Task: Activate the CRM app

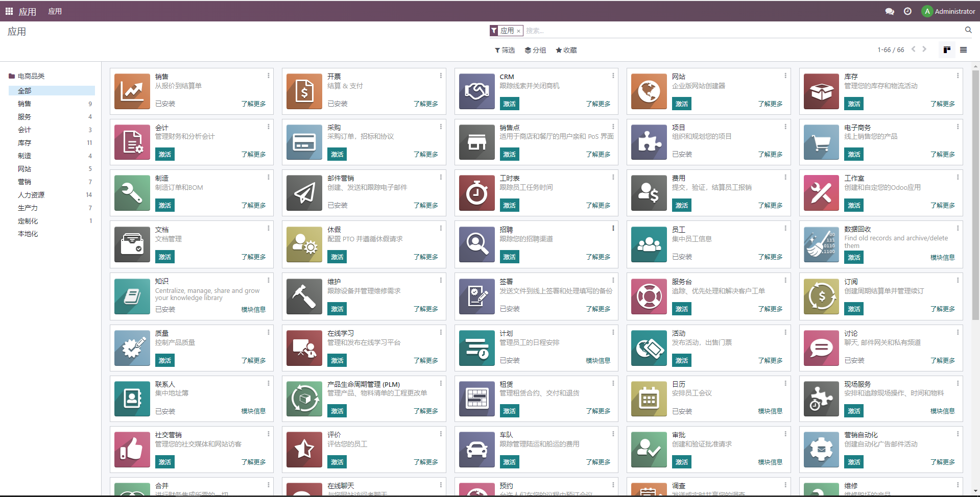Action: coord(509,104)
